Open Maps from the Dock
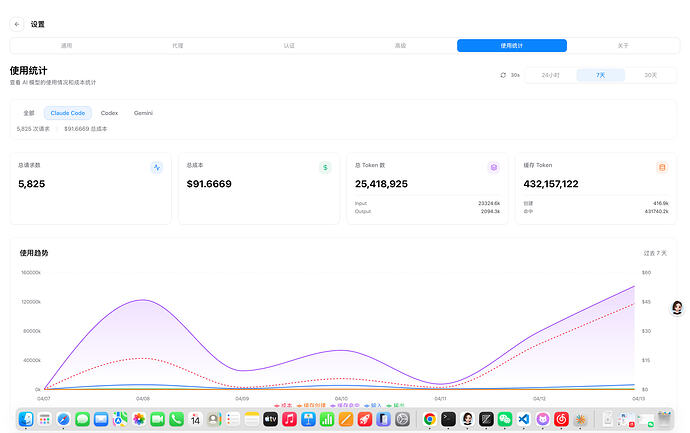The height and width of the screenshot is (433, 690). coord(120,419)
